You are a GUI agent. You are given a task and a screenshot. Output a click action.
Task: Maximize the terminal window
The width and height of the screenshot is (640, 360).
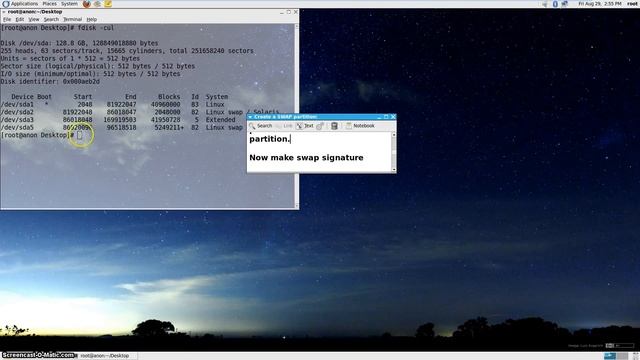(x=289, y=12)
